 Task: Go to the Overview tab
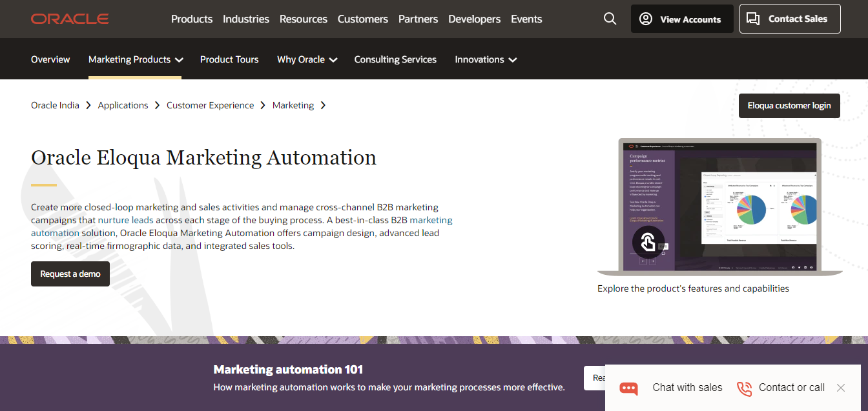click(x=50, y=59)
